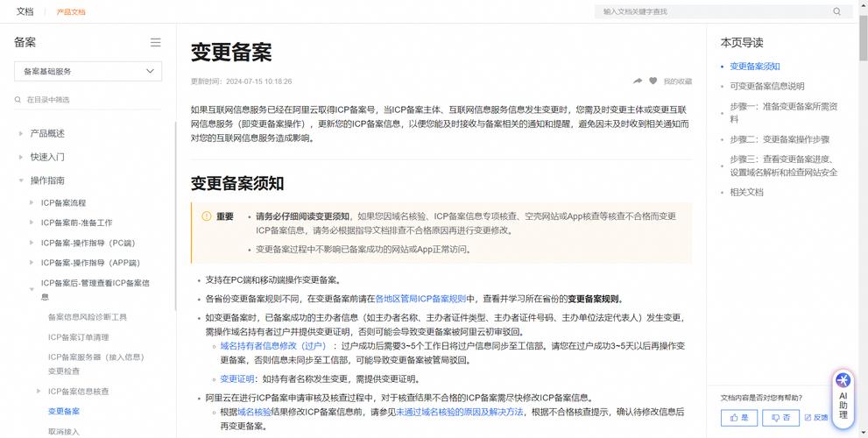Open 未通过域名核验的原因及解决方法 link

tap(460, 413)
